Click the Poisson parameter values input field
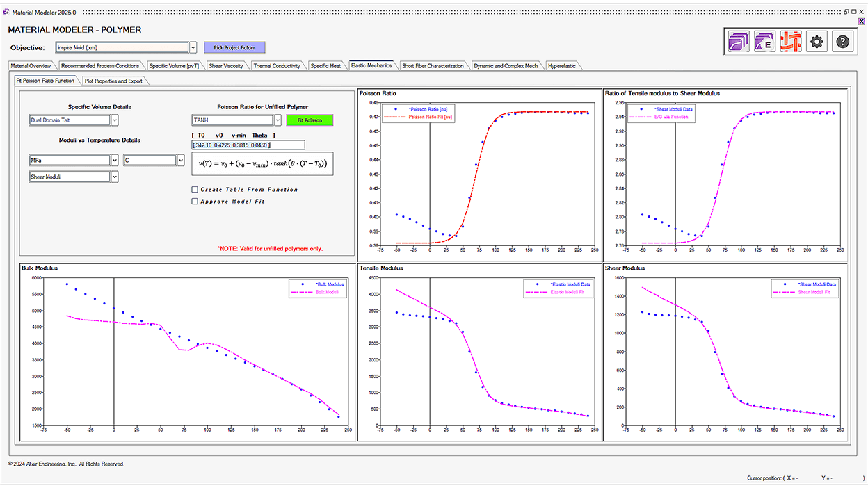Viewport: 868px width, 488px height. point(248,145)
